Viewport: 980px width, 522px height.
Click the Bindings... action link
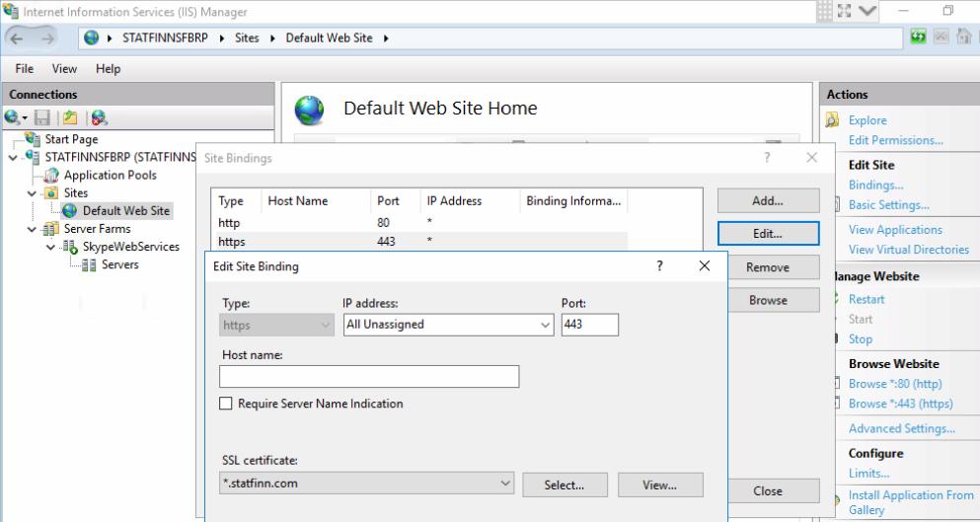pos(875,186)
